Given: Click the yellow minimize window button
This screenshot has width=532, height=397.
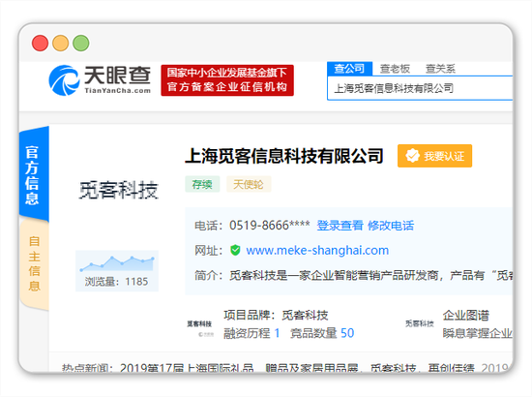Looking at the screenshot, I should (x=60, y=44).
